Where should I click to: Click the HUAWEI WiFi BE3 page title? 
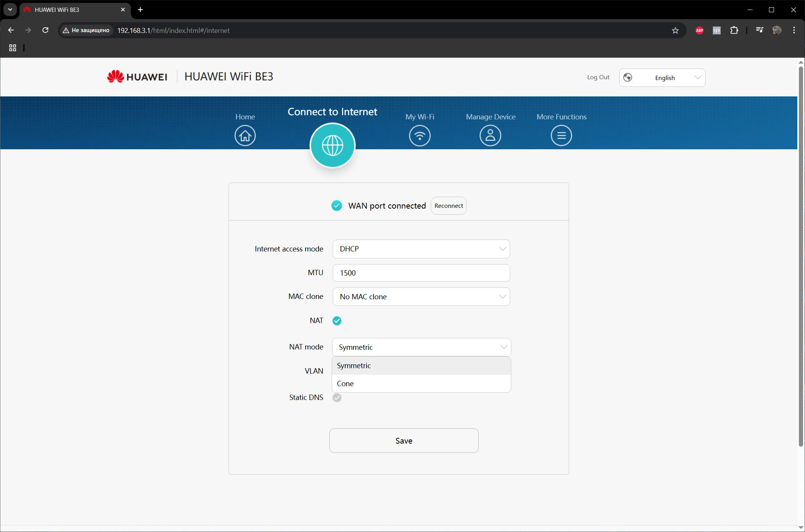point(229,77)
